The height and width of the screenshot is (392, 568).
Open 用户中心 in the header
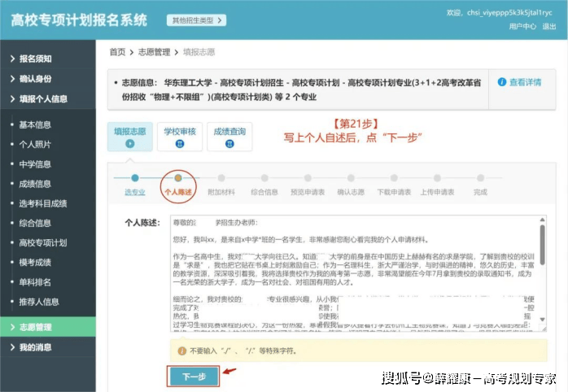[522, 26]
